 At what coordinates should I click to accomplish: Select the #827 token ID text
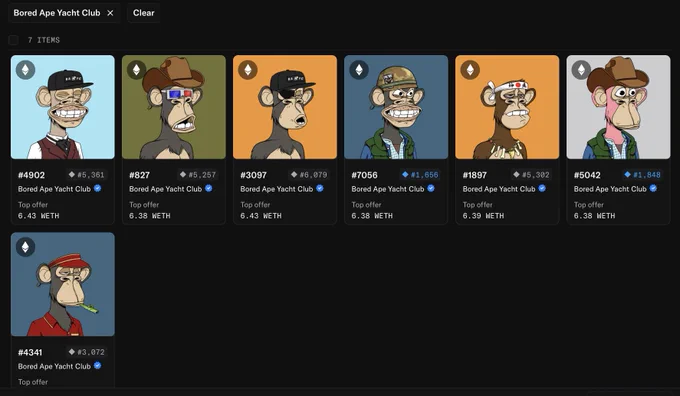coord(139,175)
